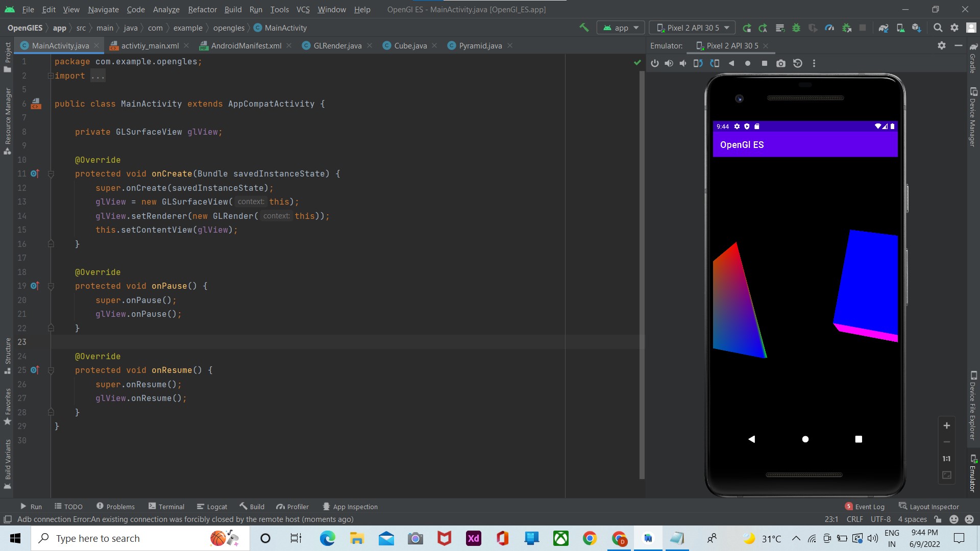Start Debug for the app
The height and width of the screenshot is (551, 980).
[x=797, y=28]
